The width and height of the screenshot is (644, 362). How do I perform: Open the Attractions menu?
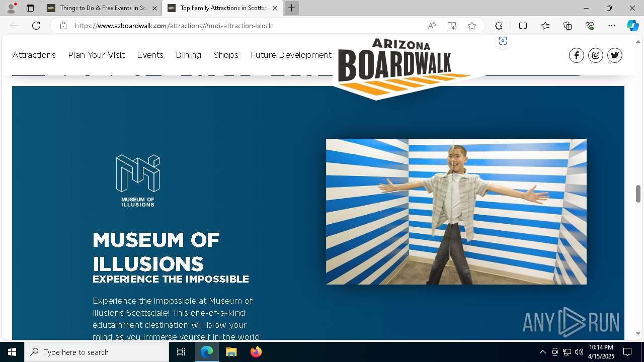tap(34, 55)
